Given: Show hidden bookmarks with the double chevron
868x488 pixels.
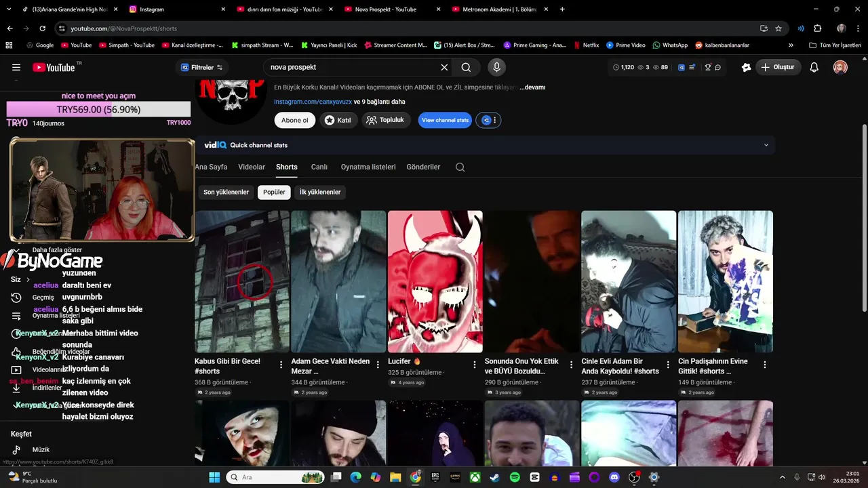Looking at the screenshot, I should (791, 45).
